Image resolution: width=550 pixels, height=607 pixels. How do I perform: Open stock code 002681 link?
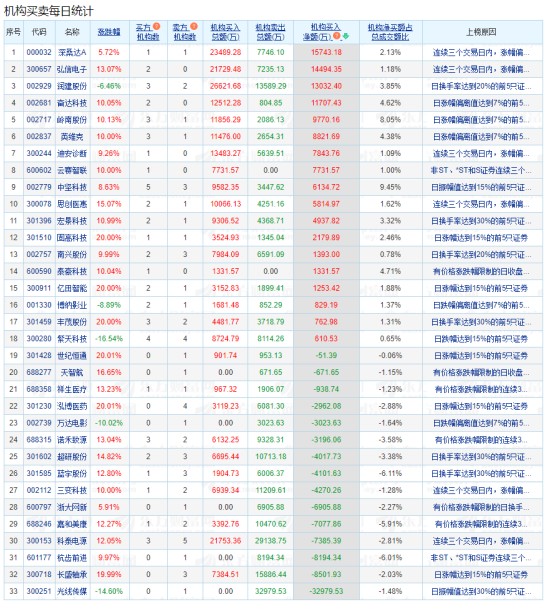[x=39, y=103]
